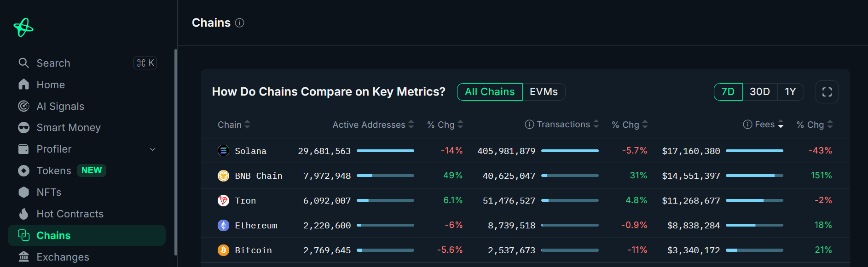Go to Exchanges page

[x=87, y=256]
